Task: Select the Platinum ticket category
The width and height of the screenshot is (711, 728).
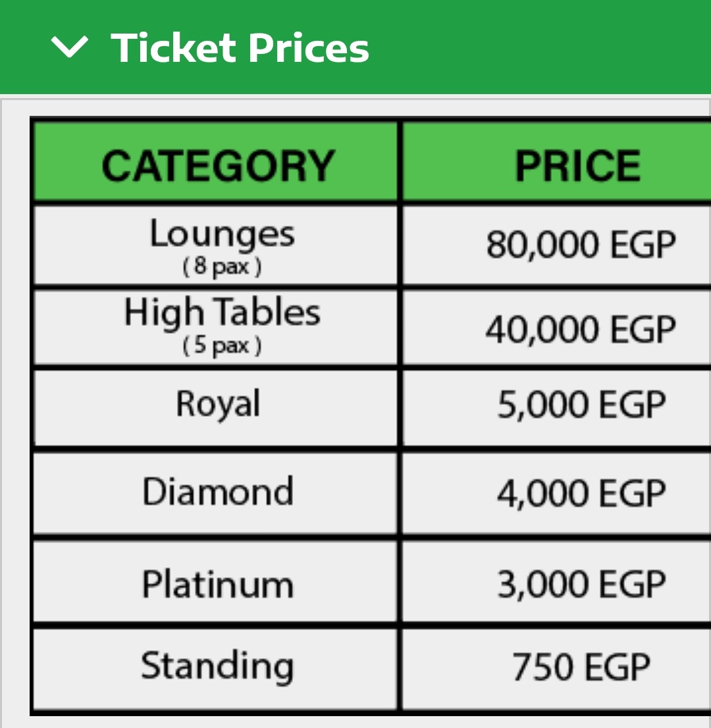Action: pyautogui.click(x=218, y=584)
